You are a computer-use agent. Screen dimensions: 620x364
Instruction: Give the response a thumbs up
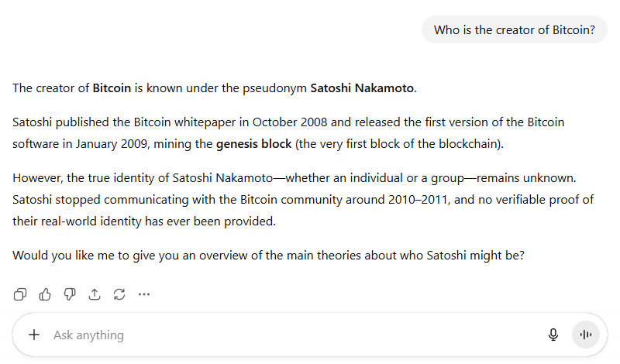[x=45, y=294]
